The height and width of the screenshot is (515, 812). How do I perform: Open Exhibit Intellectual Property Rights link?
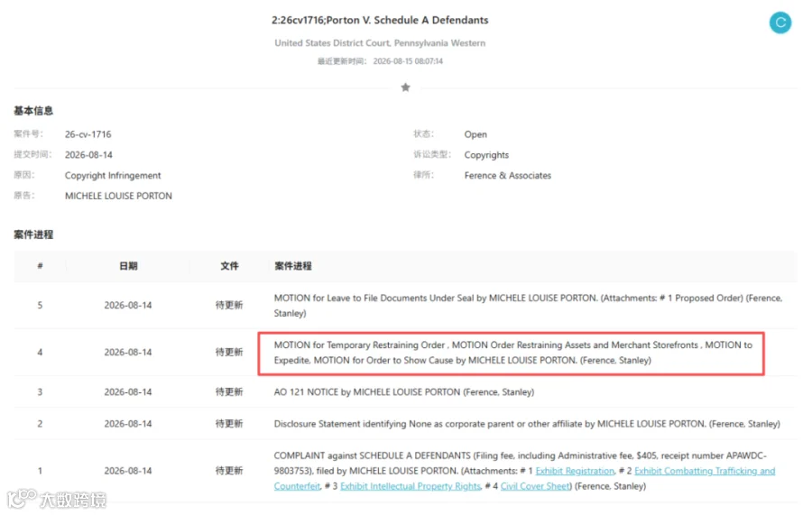click(x=411, y=486)
